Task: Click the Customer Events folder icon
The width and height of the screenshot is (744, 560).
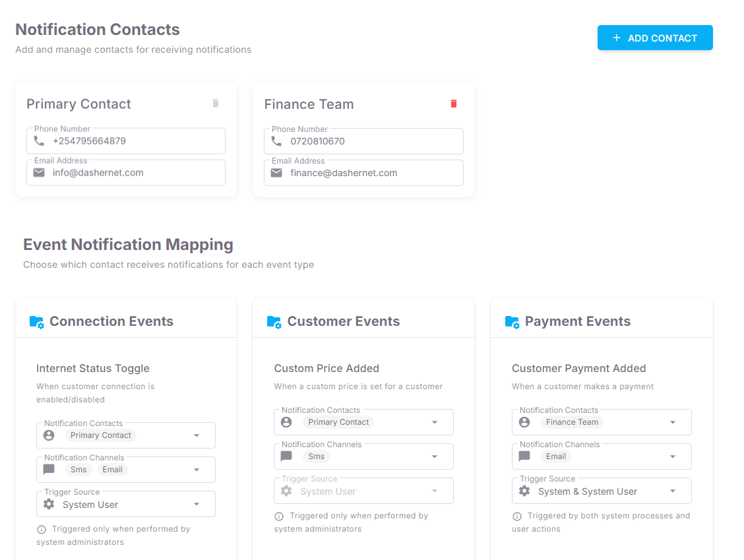Action: pyautogui.click(x=274, y=322)
